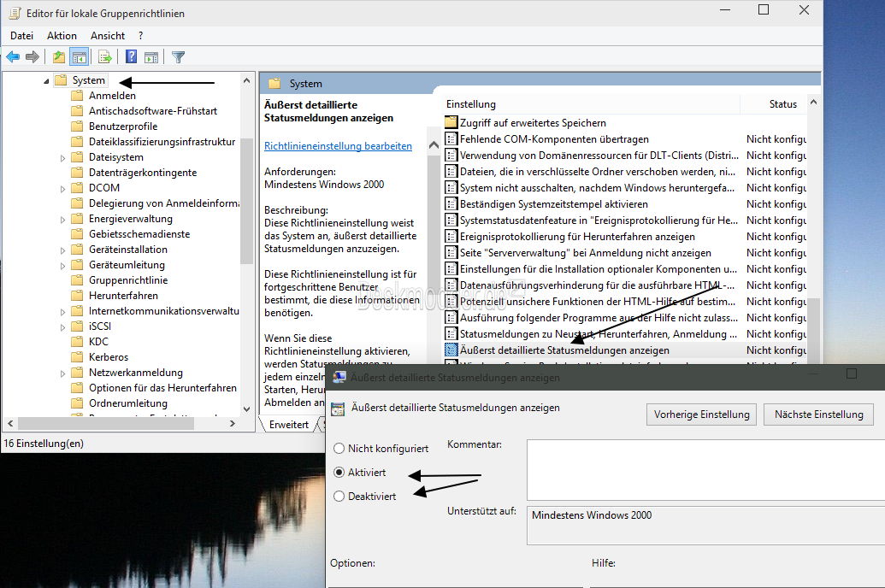
Task: Click the Gruppenrichtlinien editor title bar icon
Action: point(15,13)
